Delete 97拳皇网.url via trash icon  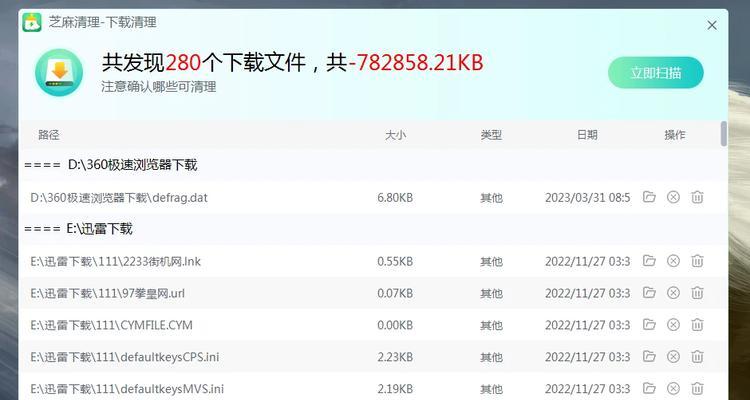[x=697, y=292]
